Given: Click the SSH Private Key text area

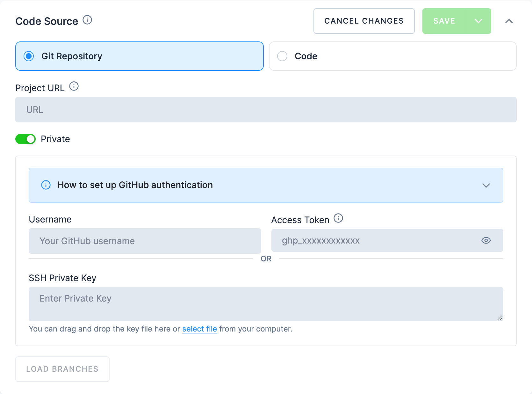Looking at the screenshot, I should (266, 304).
